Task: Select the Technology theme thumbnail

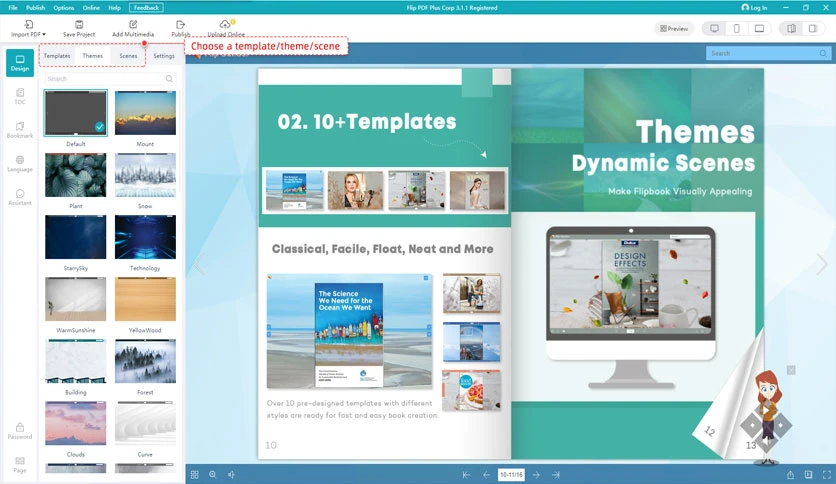Action: [x=145, y=237]
